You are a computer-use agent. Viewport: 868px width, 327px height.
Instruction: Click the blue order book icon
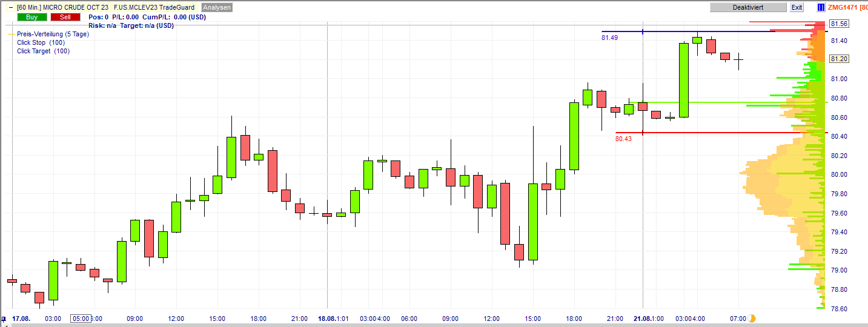pyautogui.click(x=821, y=7)
